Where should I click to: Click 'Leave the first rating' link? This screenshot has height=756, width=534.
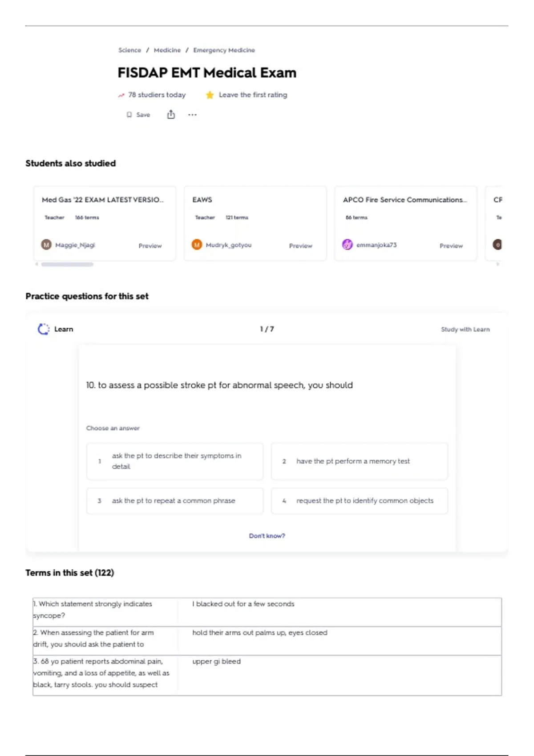(253, 95)
